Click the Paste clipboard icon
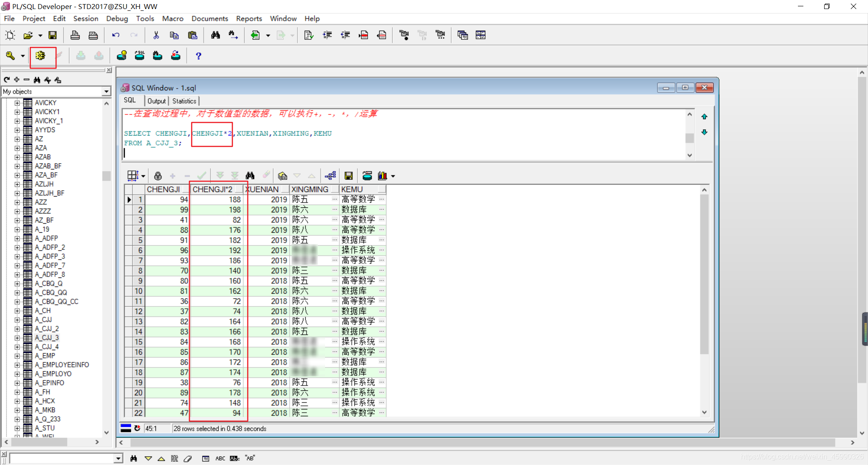Screen dimensions: 868x465 tap(193, 35)
